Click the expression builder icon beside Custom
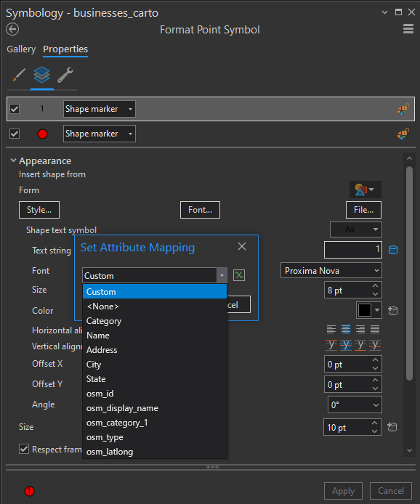Screen dimensions: 420x504 (x=238, y=275)
